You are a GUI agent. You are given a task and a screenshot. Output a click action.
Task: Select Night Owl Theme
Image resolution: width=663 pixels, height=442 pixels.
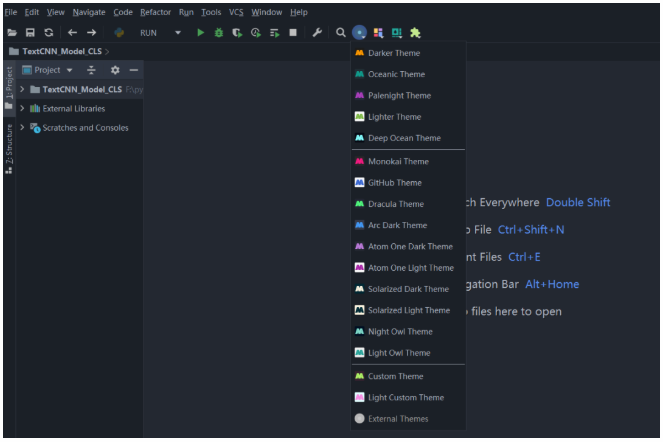[408, 331]
